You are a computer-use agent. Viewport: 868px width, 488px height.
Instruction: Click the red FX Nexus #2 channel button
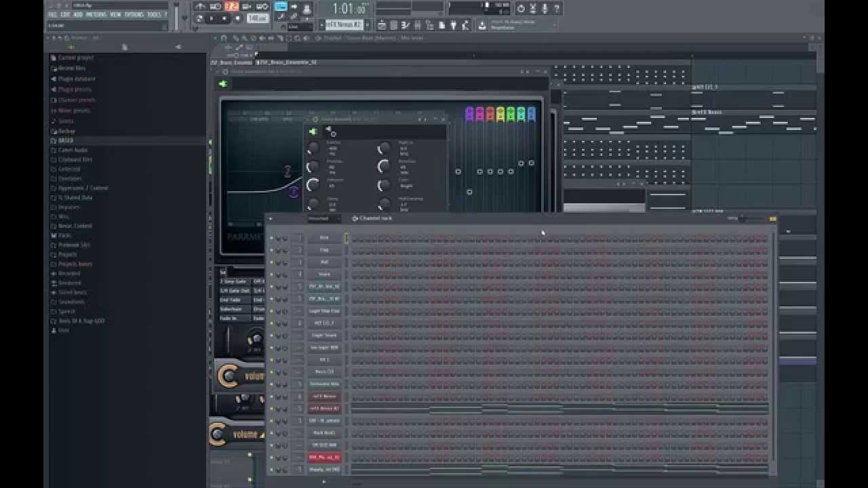(x=324, y=409)
